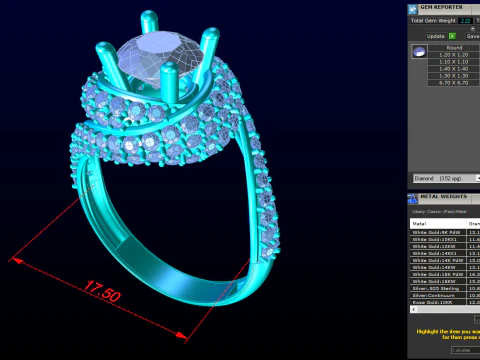Viewport: 480px width, 360px height.
Task: Open the Diamond (3.52 spg) material dropdown
Action: pos(447,179)
